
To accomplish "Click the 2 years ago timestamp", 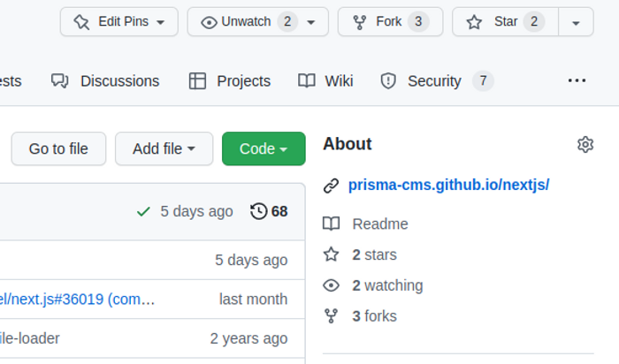I will [248, 338].
